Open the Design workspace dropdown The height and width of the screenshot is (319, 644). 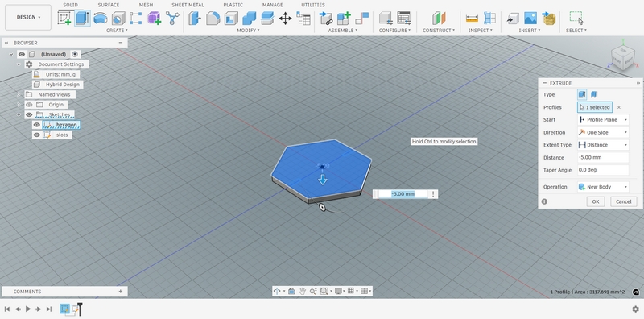point(28,17)
